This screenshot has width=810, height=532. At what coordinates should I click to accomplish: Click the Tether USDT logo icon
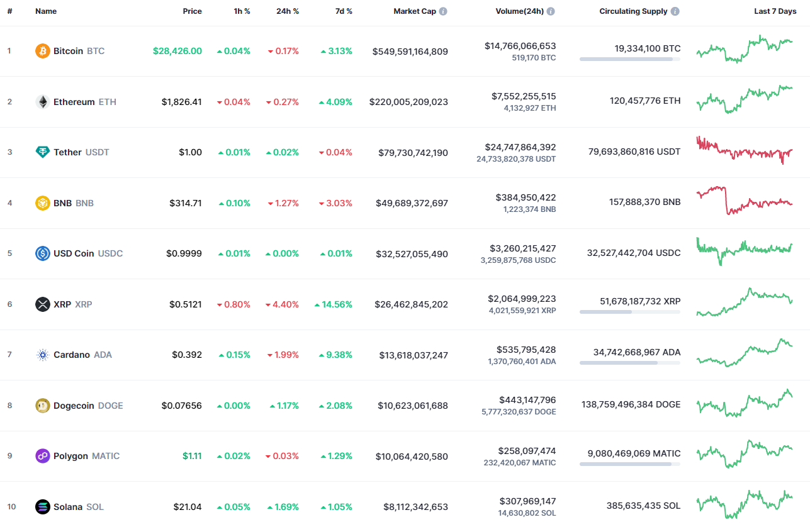[42, 152]
